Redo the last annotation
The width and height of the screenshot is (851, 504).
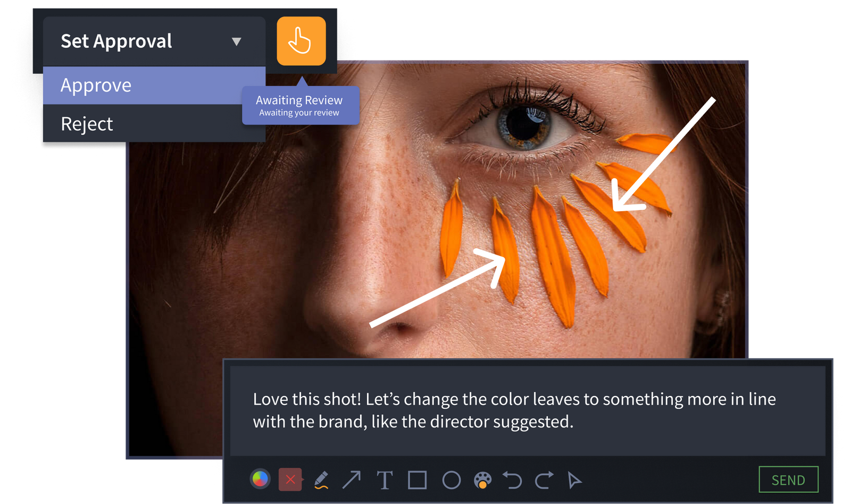click(544, 480)
